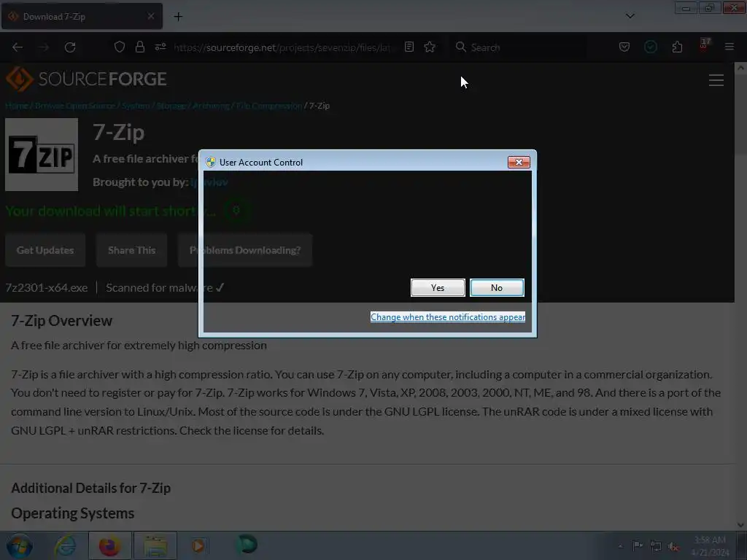
Task: Click 'Problems Downloading?' button
Action: 245,250
